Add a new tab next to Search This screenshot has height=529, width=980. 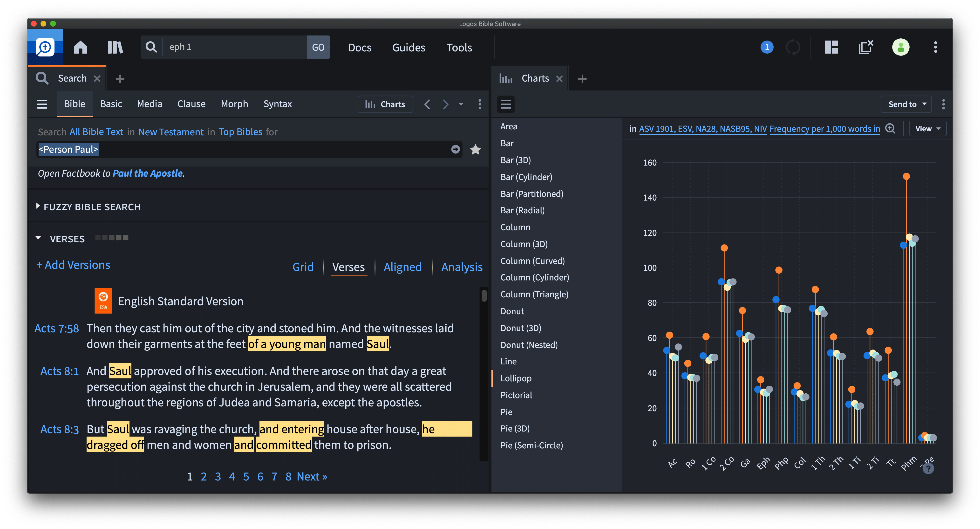(120, 79)
